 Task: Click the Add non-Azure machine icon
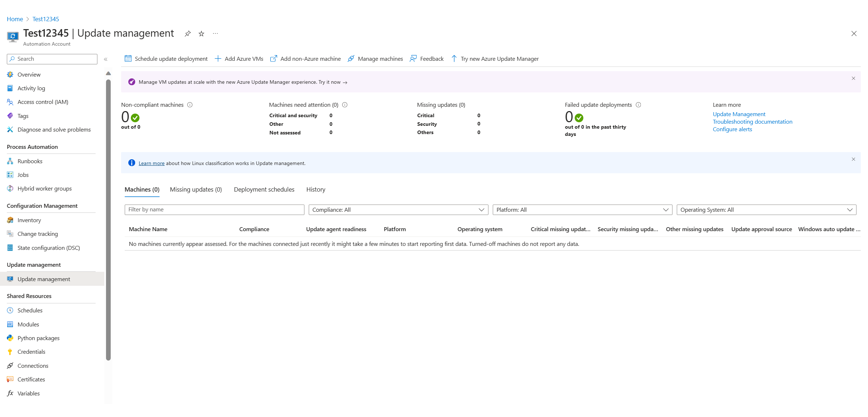click(x=273, y=59)
